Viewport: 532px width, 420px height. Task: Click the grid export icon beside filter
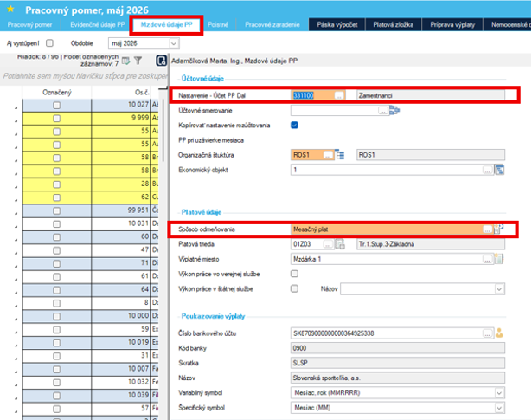point(126,61)
